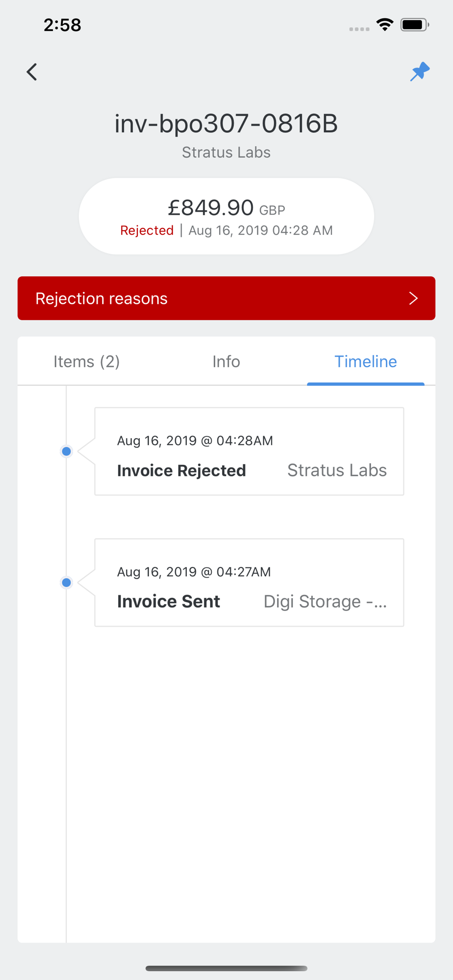Tap the truncated Digi Storage name

click(x=325, y=602)
